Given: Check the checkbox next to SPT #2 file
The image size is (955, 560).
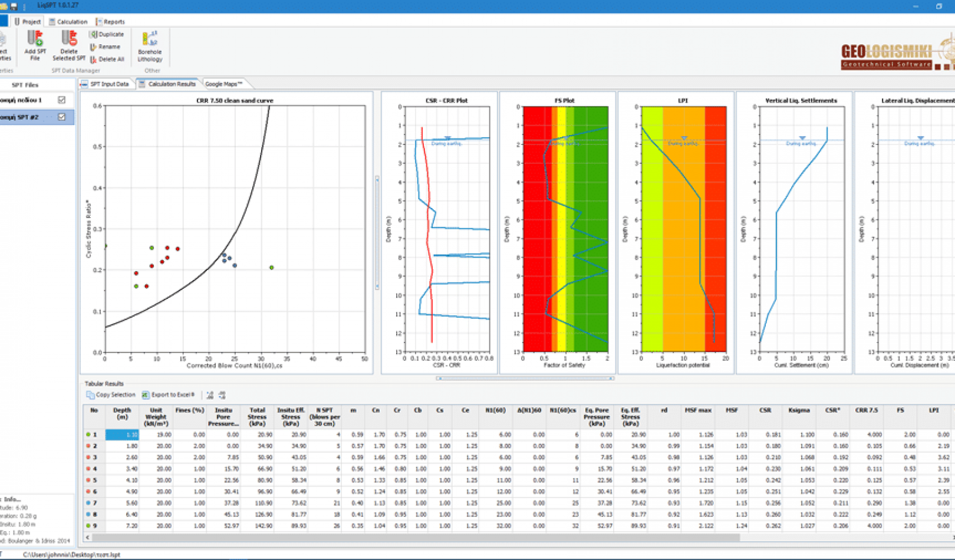Looking at the screenshot, I should (x=61, y=117).
